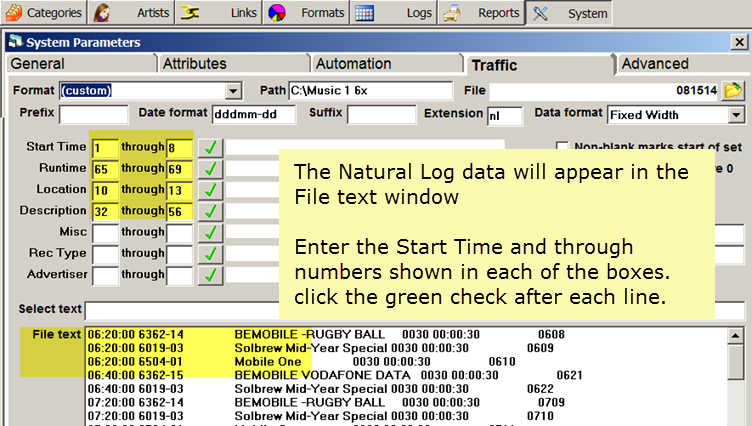The height and width of the screenshot is (426, 752).
Task: Browse for file with the folder icon
Action: tap(733, 90)
